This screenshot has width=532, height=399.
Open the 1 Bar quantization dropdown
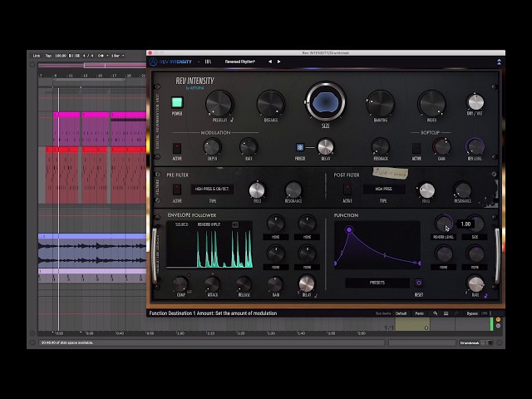click(x=117, y=56)
